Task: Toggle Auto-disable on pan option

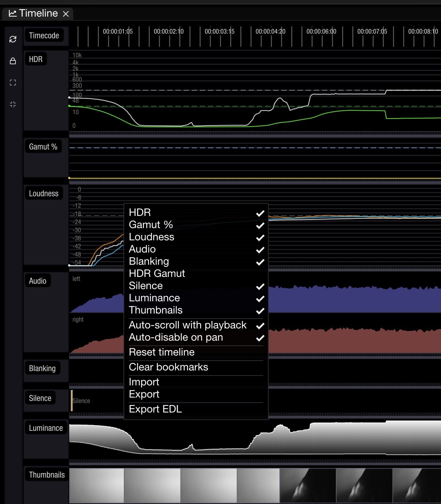Action: pos(196,337)
